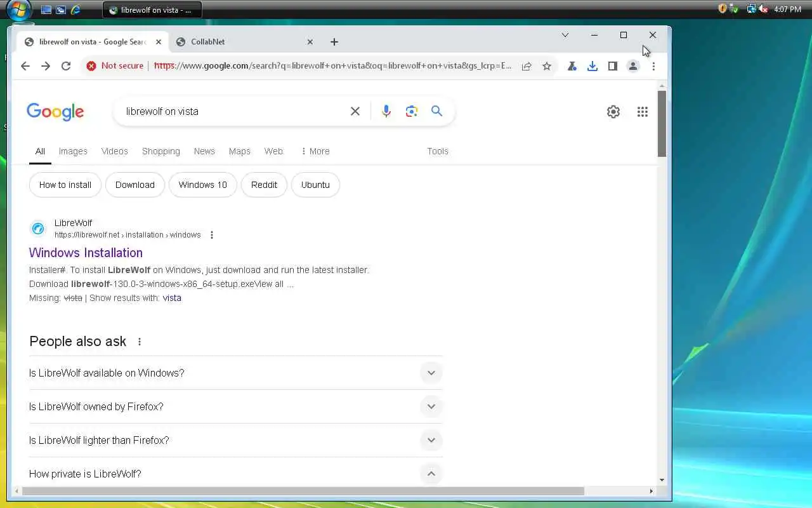The height and width of the screenshot is (508, 812).
Task: Switch to Maps results
Action: [240, 151]
